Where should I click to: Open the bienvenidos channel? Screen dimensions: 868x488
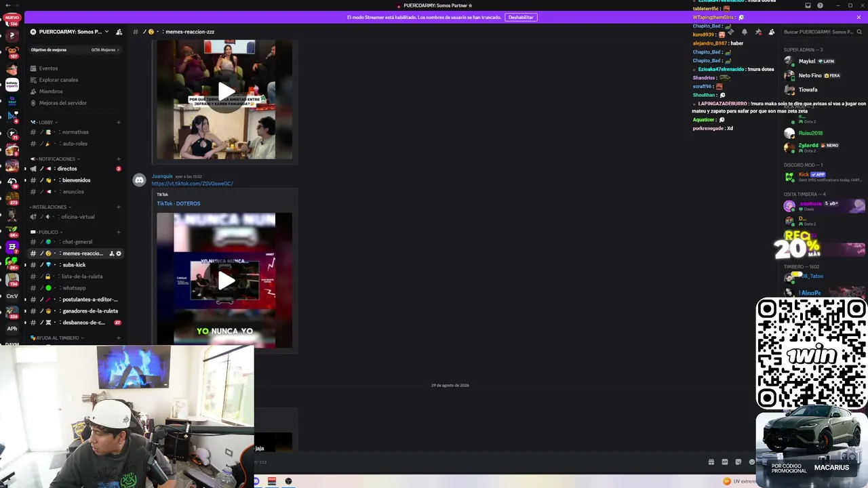[x=75, y=180]
